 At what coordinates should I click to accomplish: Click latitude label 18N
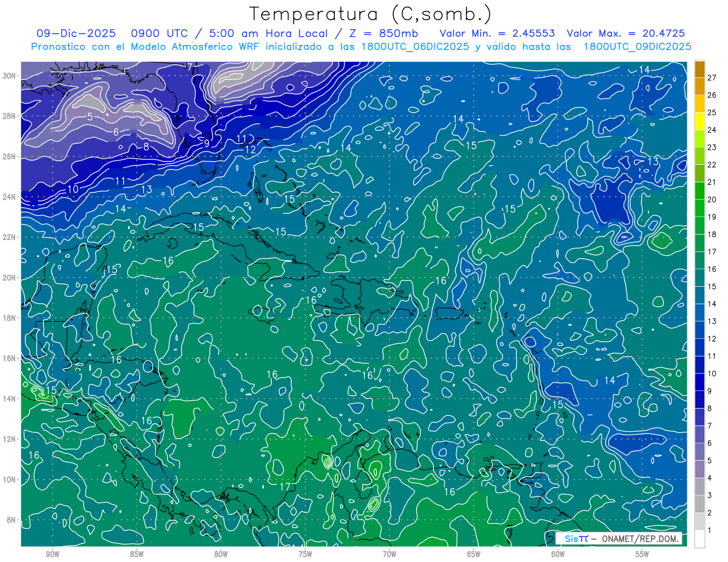pos(10,318)
